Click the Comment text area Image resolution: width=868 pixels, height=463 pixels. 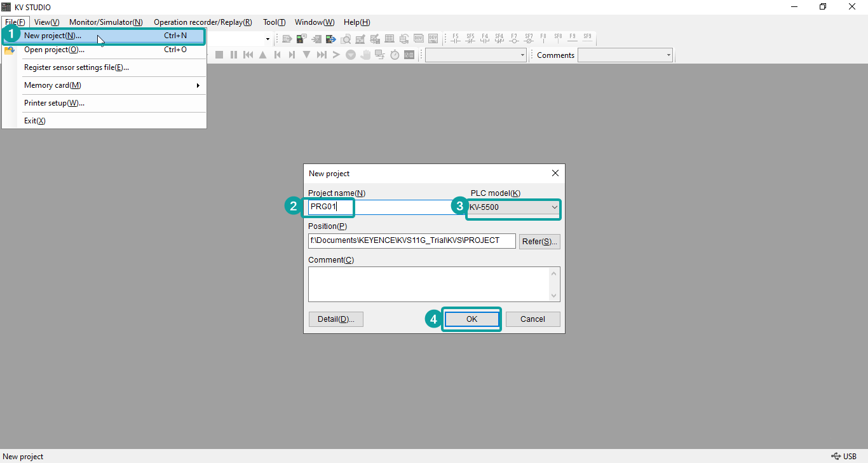click(x=428, y=284)
